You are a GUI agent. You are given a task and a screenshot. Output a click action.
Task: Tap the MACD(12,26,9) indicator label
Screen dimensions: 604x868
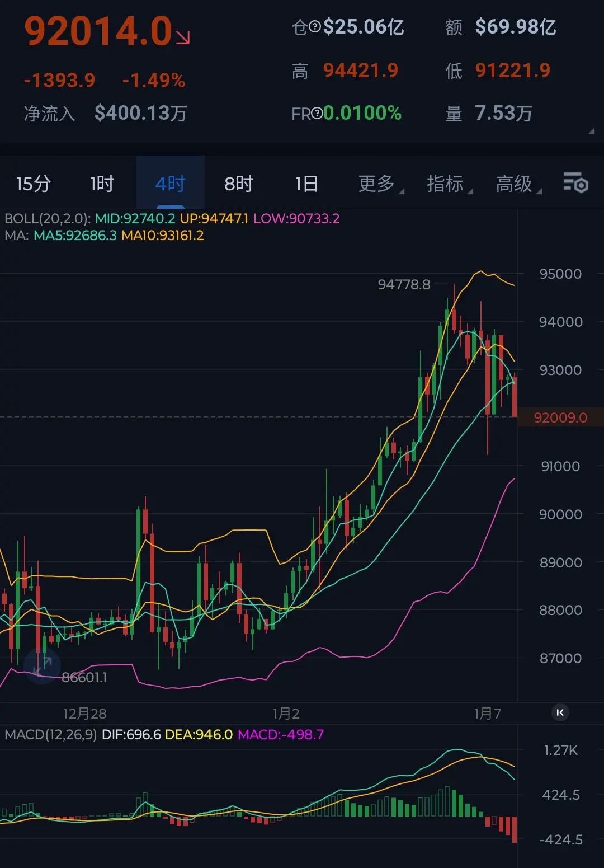coord(51,734)
